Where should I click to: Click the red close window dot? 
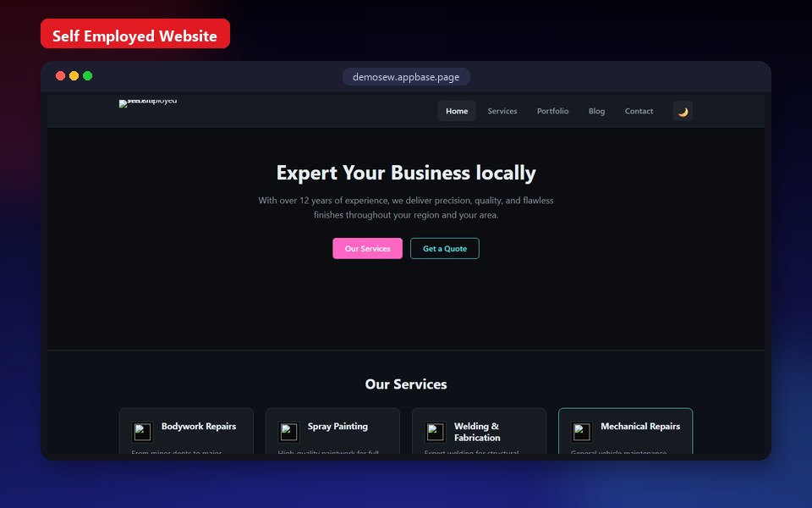point(60,75)
